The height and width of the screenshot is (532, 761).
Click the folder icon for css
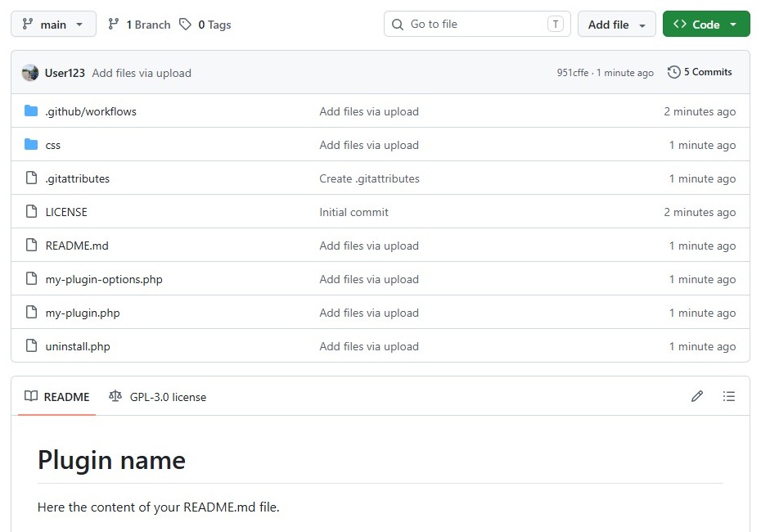click(31, 144)
